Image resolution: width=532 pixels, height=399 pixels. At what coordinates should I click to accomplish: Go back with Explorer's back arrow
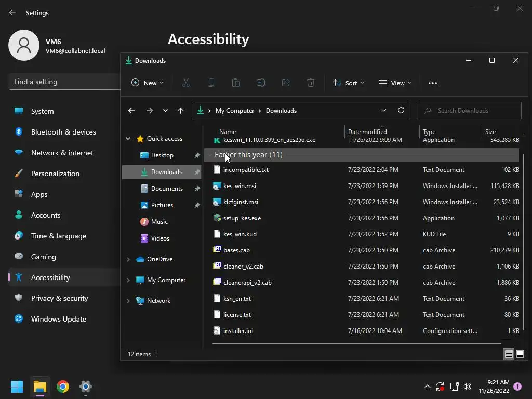tap(131, 111)
